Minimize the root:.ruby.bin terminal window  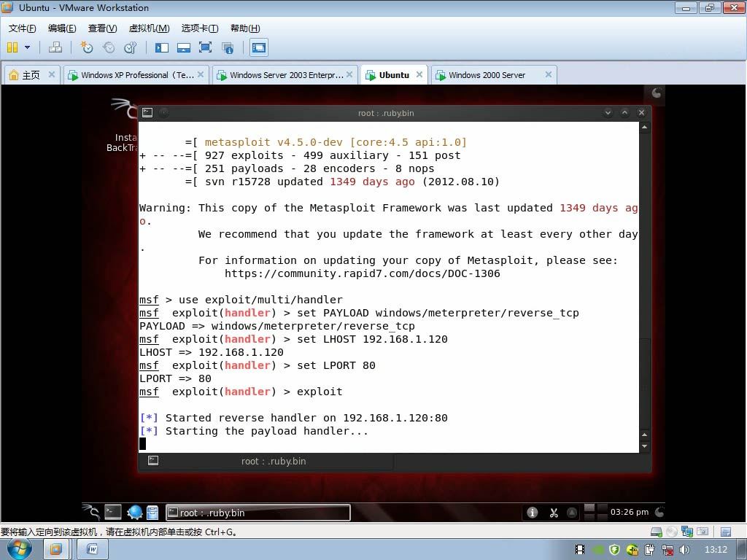pos(608,112)
